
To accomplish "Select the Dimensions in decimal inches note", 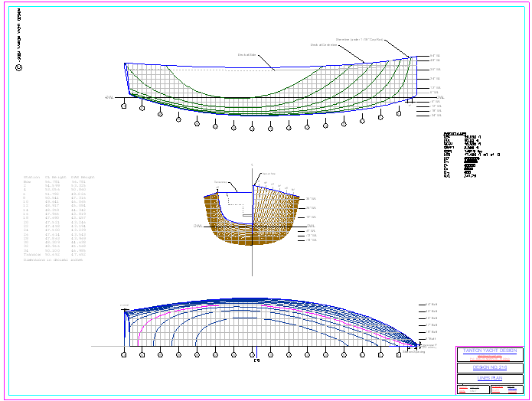I will click(53, 260).
